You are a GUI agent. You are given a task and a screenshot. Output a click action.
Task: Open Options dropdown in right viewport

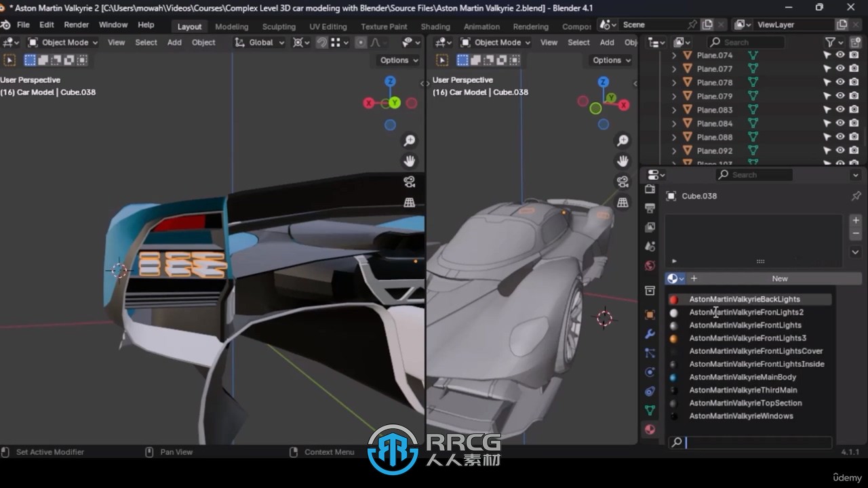[x=611, y=60]
